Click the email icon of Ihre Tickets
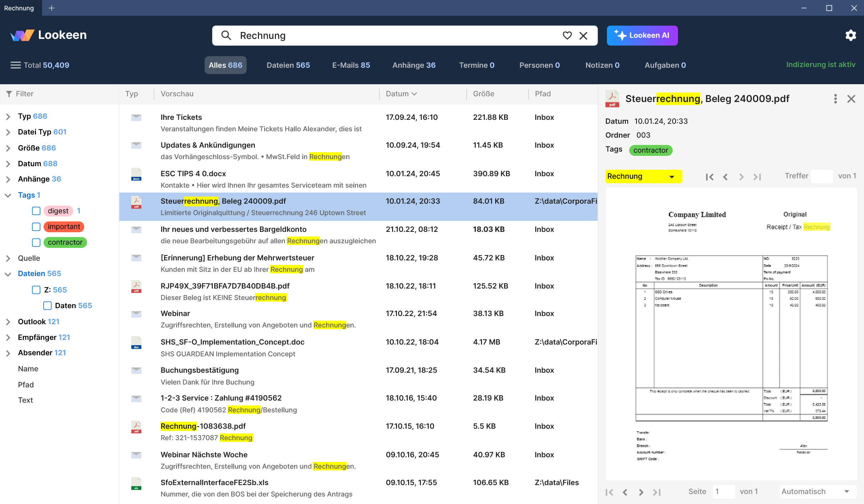 click(x=136, y=117)
